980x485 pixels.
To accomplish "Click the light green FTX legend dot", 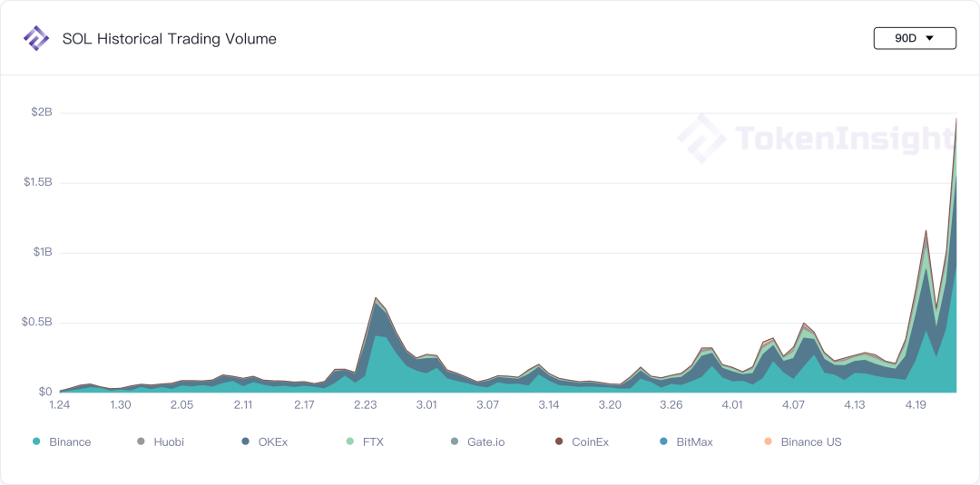I will (350, 441).
